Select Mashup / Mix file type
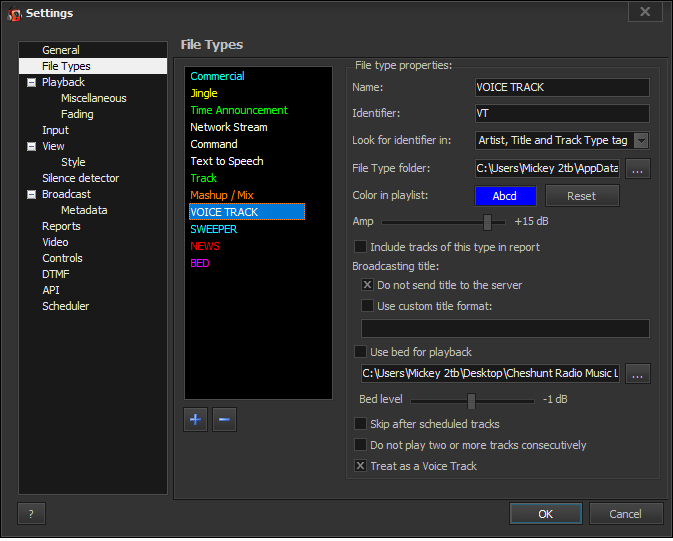The height and width of the screenshot is (541, 673). coord(222,195)
